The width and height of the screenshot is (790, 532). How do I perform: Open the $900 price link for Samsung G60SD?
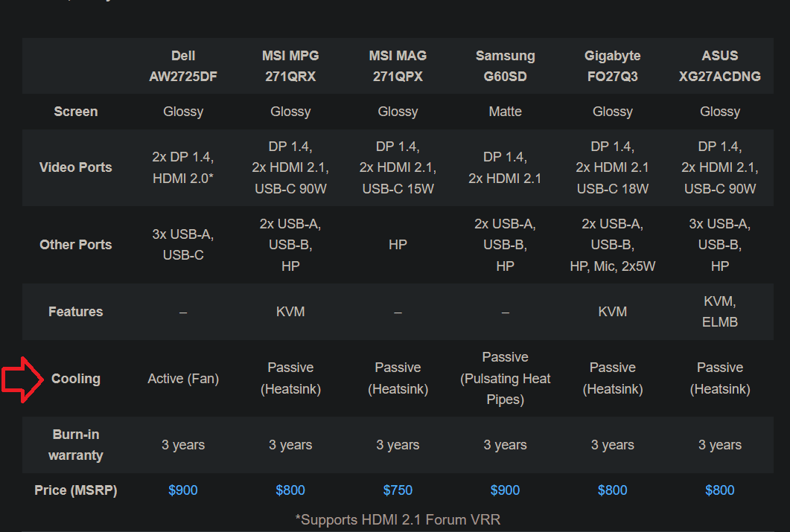tap(505, 490)
